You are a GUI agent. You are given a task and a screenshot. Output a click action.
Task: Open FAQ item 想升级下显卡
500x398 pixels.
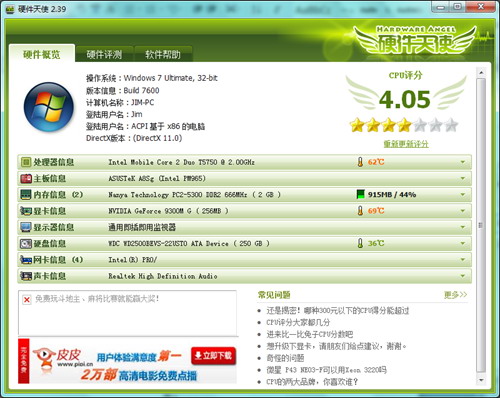pyautogui.click(x=336, y=346)
